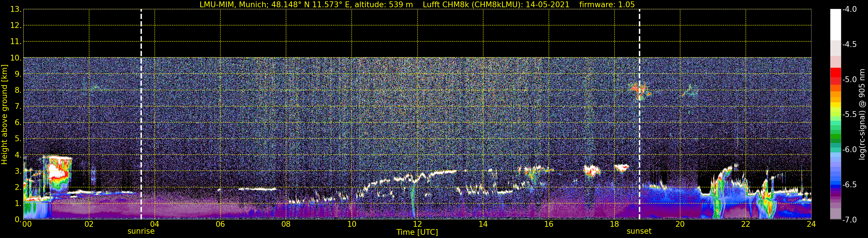Click the "18" tick on the time axis
Image resolution: width=868 pixels, height=238 pixels.
pyautogui.click(x=615, y=224)
